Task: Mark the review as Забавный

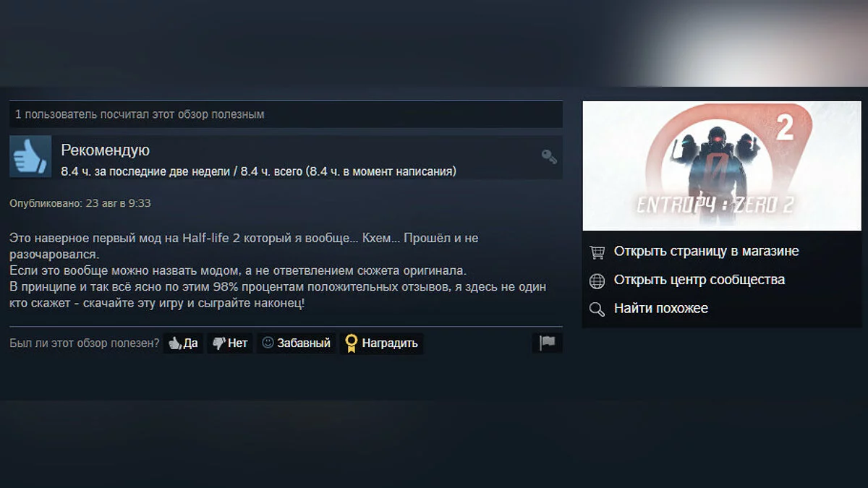Action: point(296,343)
